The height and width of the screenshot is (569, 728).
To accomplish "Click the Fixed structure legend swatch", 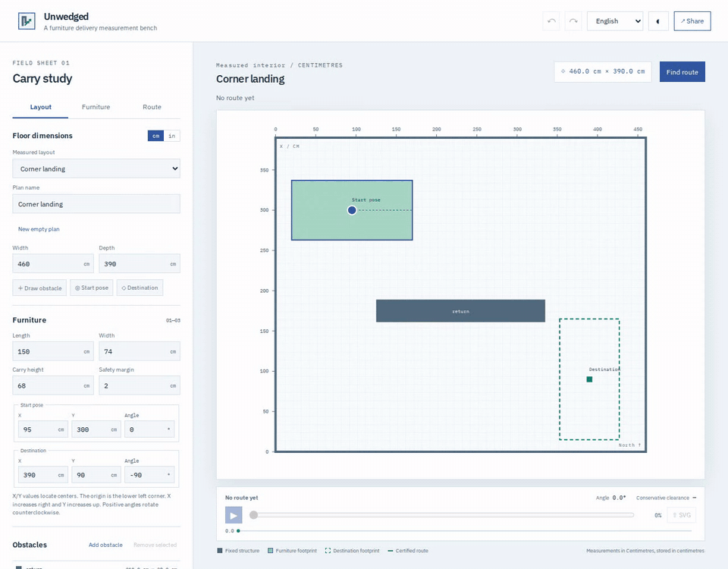I will click(x=220, y=551).
